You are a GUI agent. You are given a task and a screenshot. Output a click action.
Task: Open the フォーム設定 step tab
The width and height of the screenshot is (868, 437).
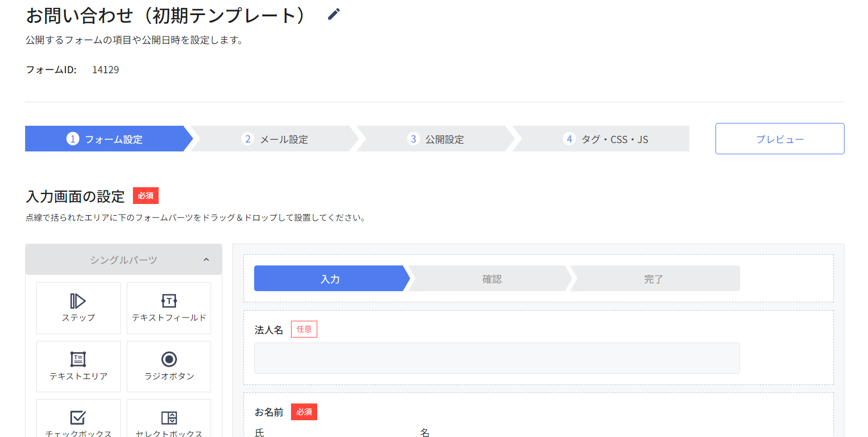[105, 139]
